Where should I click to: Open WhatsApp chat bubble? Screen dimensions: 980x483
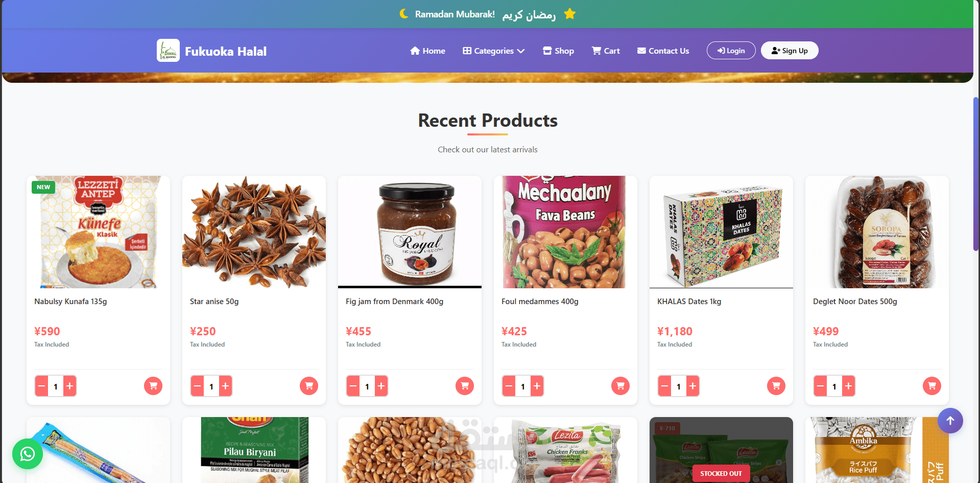pos(28,454)
